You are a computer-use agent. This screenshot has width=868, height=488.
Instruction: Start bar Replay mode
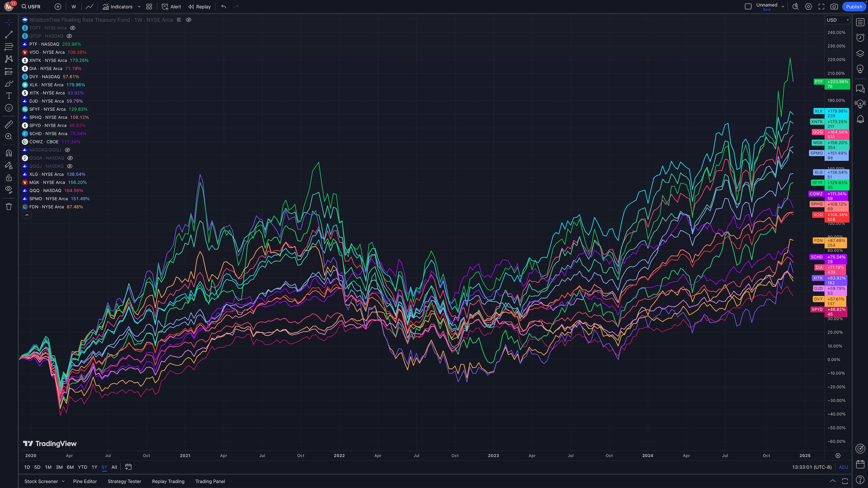point(200,7)
